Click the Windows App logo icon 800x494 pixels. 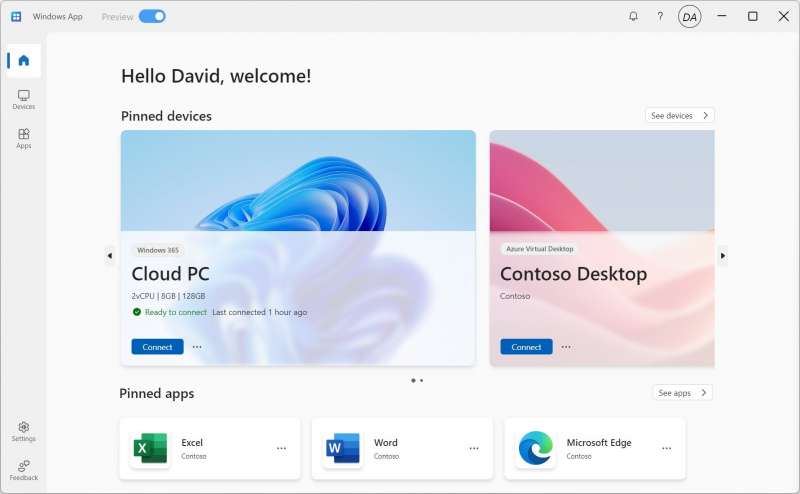click(16, 16)
